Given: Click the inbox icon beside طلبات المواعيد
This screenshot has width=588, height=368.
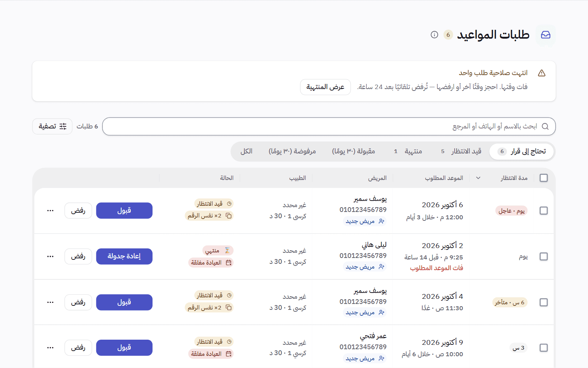Looking at the screenshot, I should [546, 35].
